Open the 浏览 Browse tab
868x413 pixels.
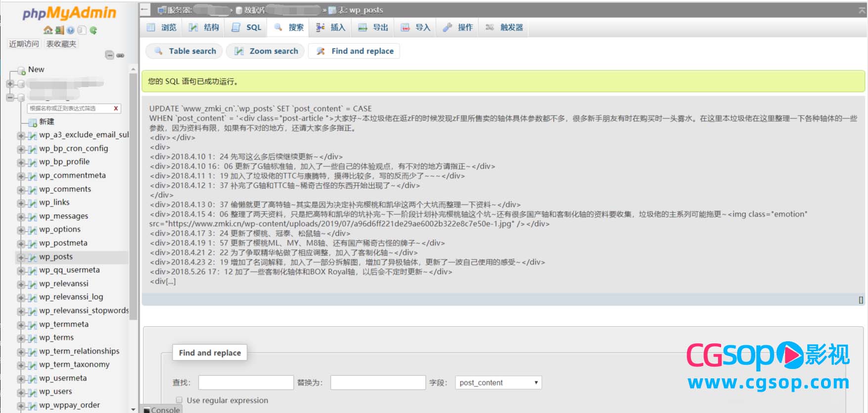pos(162,27)
